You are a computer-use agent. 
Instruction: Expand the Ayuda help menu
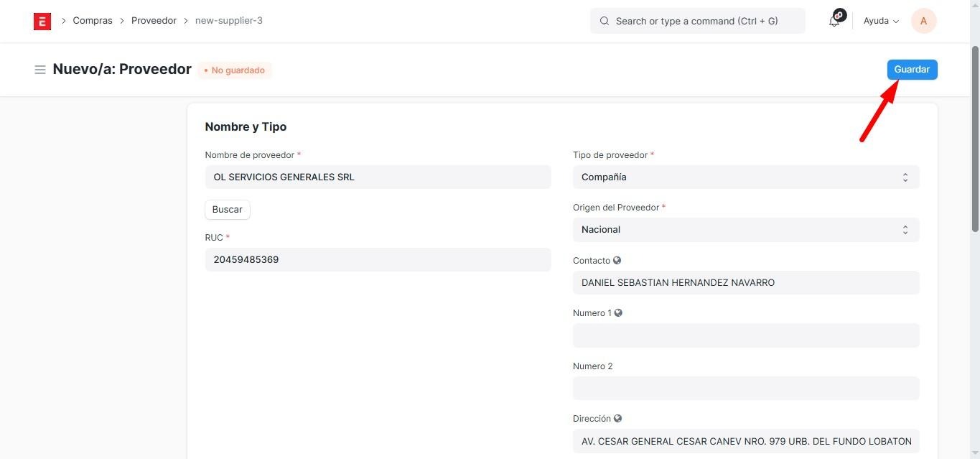(x=881, y=21)
